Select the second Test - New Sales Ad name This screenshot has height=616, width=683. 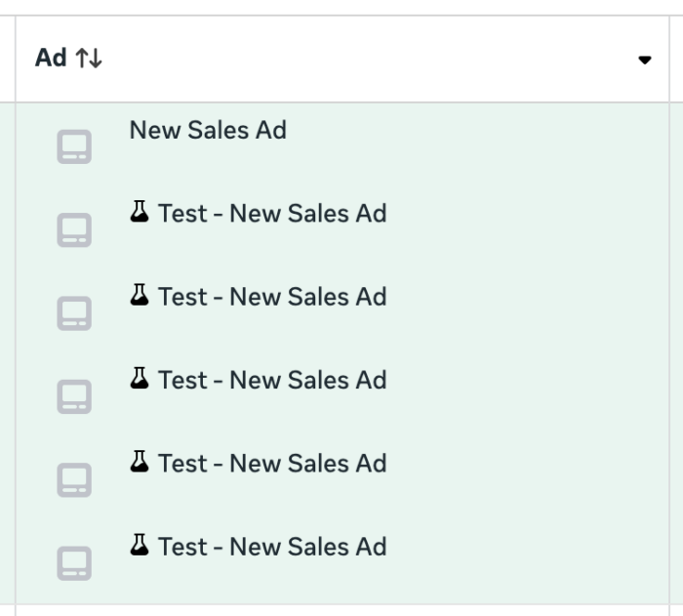click(272, 296)
